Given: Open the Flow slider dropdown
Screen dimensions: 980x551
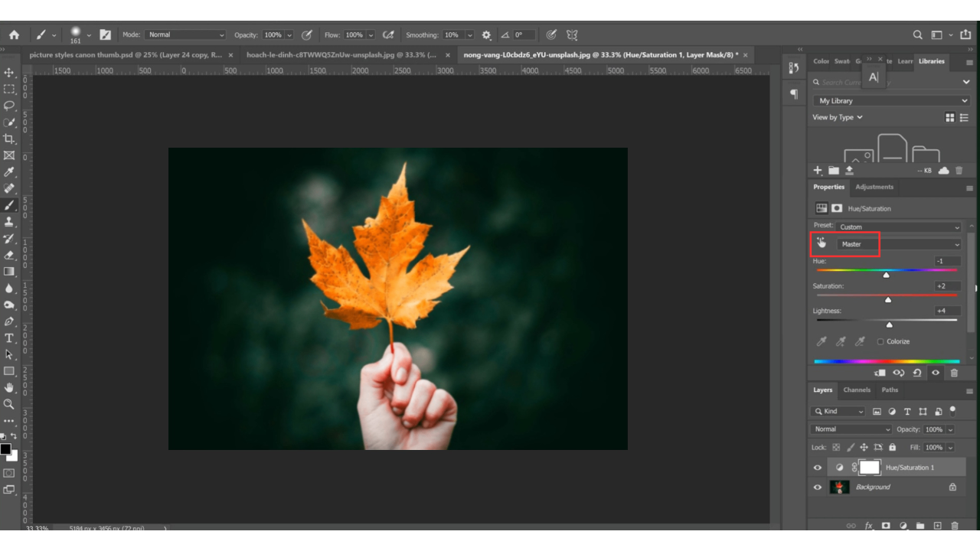Looking at the screenshot, I should (x=371, y=35).
